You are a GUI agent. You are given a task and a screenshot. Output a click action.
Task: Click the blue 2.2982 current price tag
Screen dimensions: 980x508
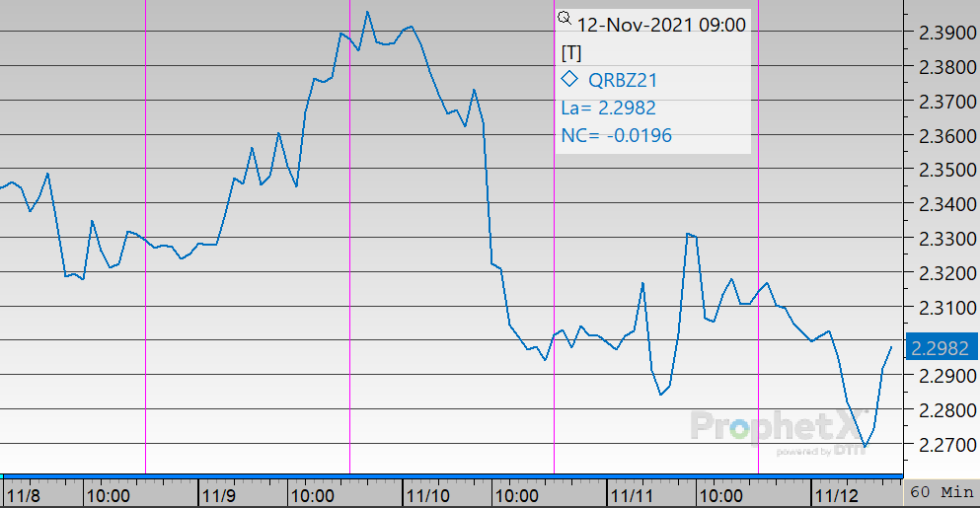coord(942,347)
